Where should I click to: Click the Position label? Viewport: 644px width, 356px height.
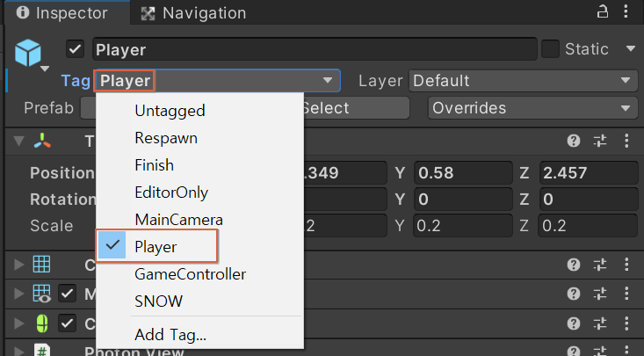pyautogui.click(x=62, y=172)
